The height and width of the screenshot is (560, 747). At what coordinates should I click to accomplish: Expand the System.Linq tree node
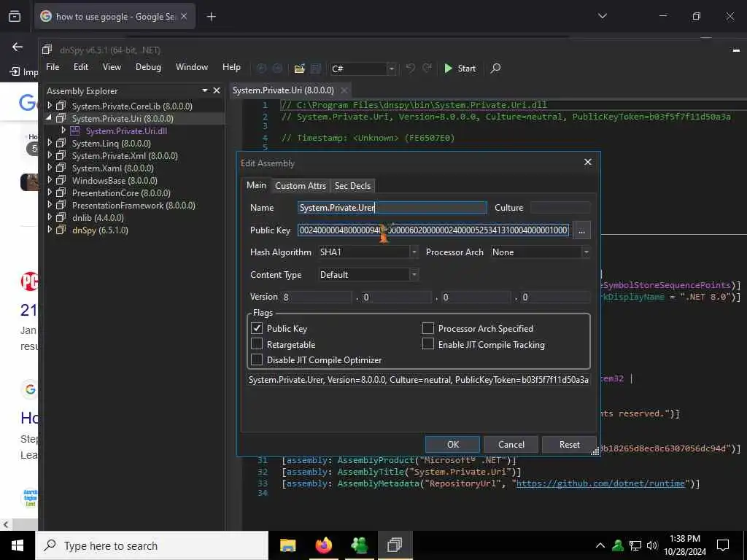pyautogui.click(x=50, y=142)
